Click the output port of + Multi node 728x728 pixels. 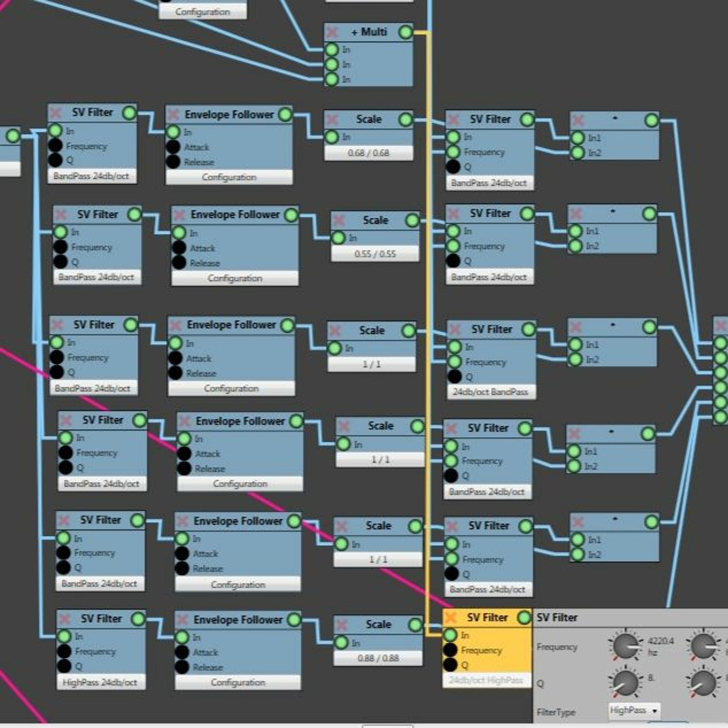(405, 32)
